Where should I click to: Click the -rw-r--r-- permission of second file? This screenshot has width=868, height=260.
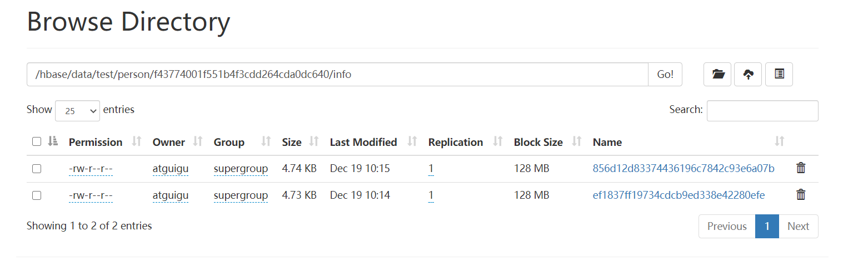91,195
